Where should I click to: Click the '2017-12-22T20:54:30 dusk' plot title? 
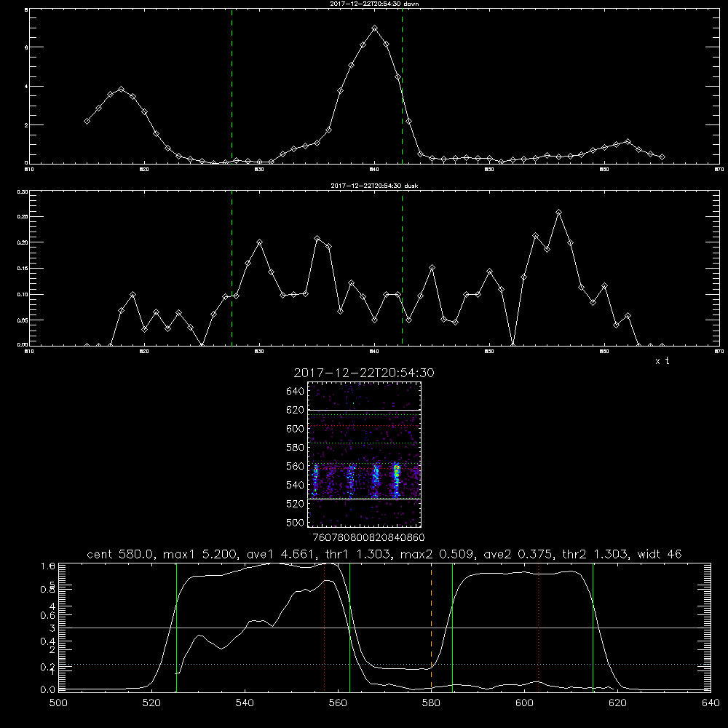pyautogui.click(x=374, y=186)
